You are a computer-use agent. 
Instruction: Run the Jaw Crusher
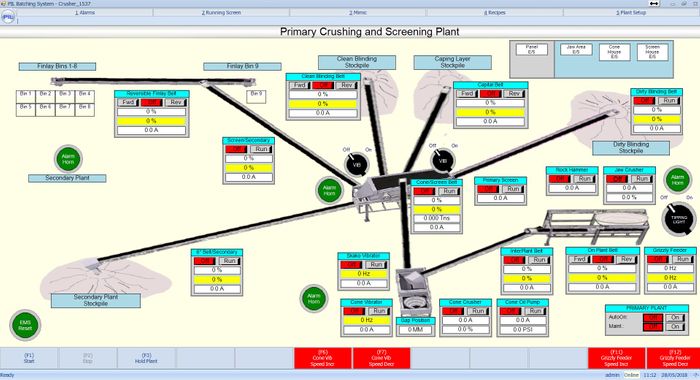pos(642,179)
